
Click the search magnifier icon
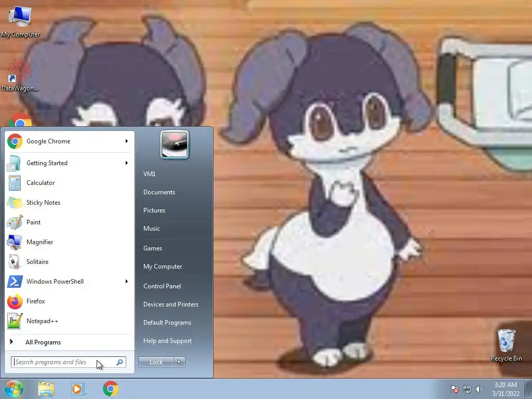tap(120, 362)
